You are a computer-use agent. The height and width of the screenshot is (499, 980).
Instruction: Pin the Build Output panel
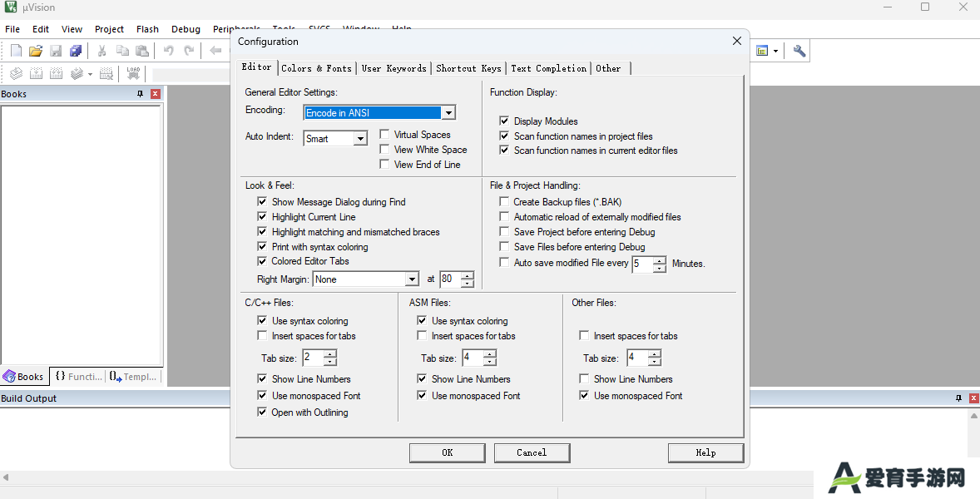[958, 398]
